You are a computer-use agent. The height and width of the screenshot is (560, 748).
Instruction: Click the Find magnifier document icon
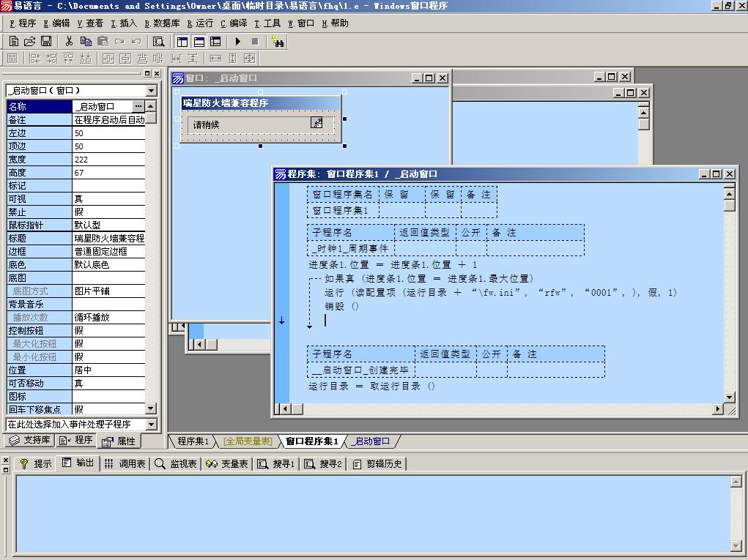tap(158, 42)
